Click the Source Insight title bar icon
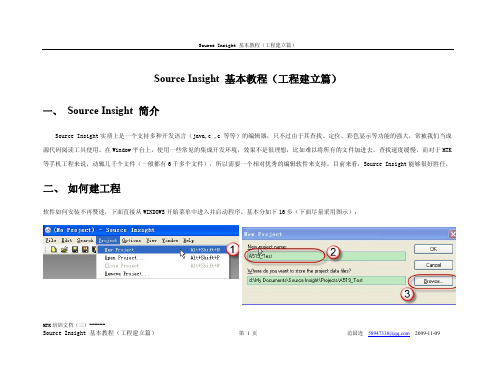Screen dimensions: 495x383 (48, 230)
